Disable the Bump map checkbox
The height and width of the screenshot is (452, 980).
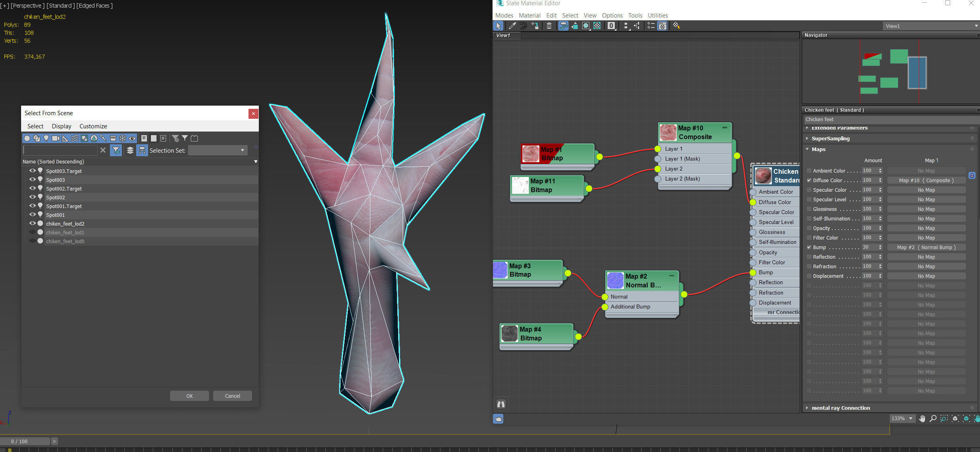[809, 247]
